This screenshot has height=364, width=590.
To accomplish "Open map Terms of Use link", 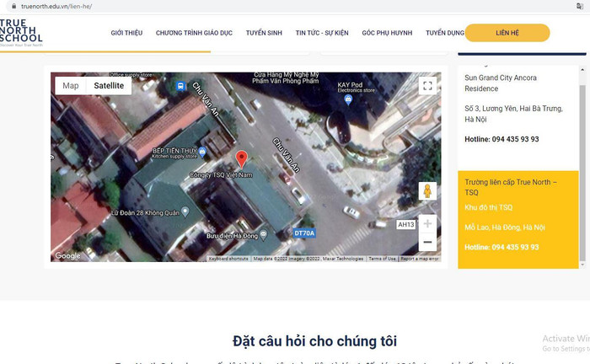I will [382, 259].
